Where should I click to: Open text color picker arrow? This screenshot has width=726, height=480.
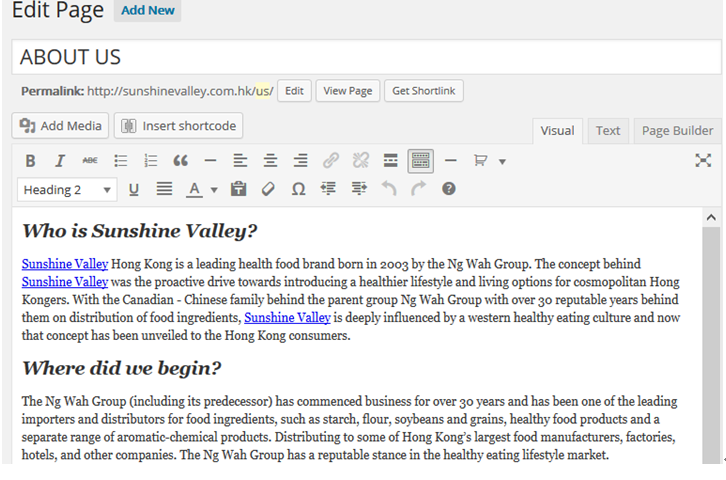pyautogui.click(x=214, y=190)
